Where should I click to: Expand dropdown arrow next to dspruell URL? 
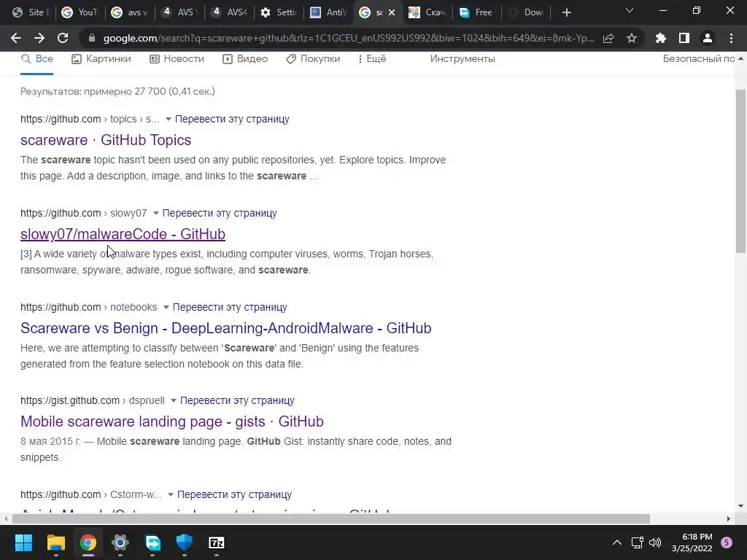tap(174, 401)
